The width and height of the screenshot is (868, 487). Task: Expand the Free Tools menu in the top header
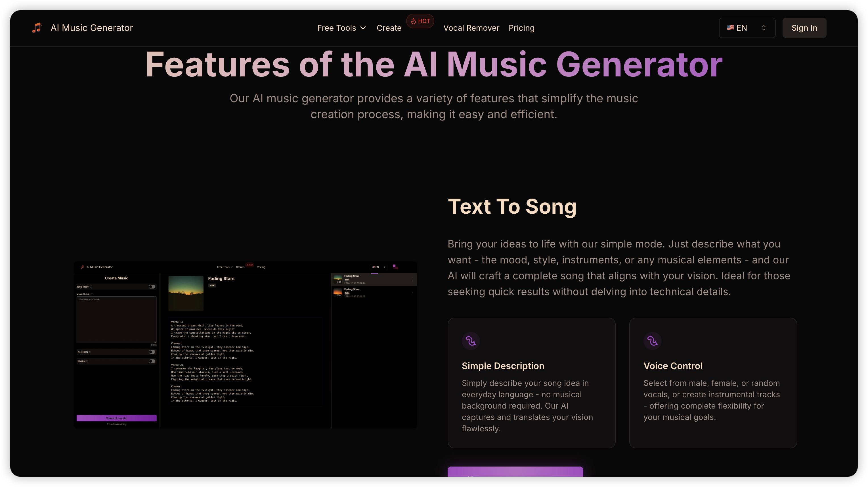point(341,28)
